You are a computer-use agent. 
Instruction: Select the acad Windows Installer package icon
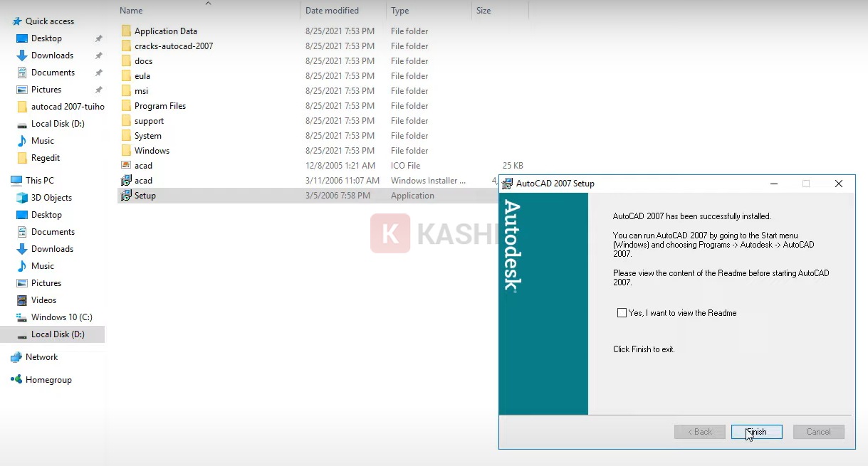pos(126,181)
